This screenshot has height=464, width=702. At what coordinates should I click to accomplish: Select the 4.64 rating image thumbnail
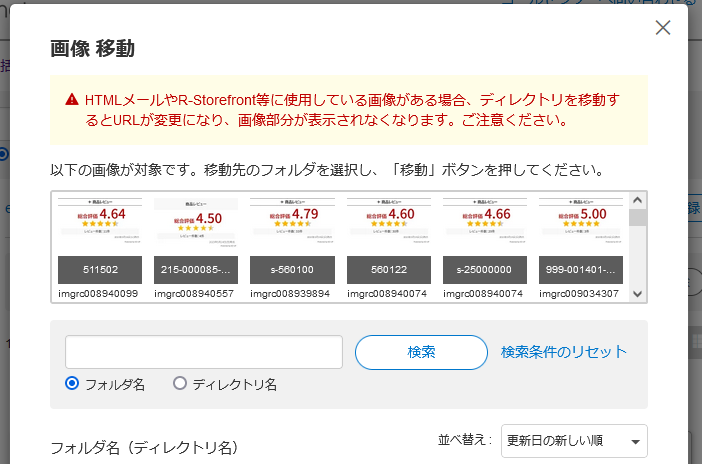click(97, 223)
